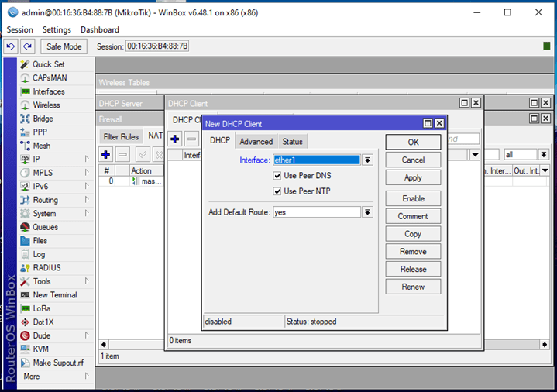Click the Action column header in Firewall

[x=146, y=171]
